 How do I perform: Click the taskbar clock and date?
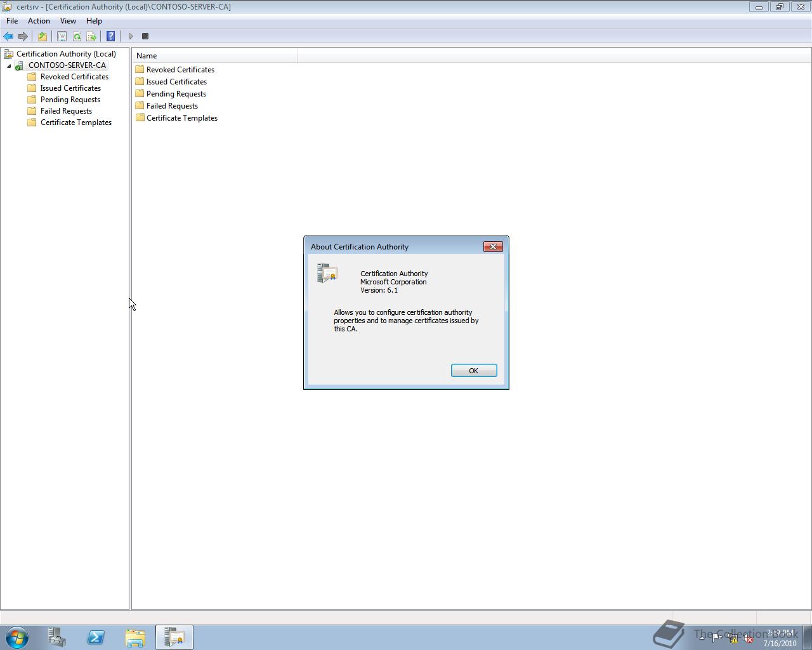click(780, 638)
